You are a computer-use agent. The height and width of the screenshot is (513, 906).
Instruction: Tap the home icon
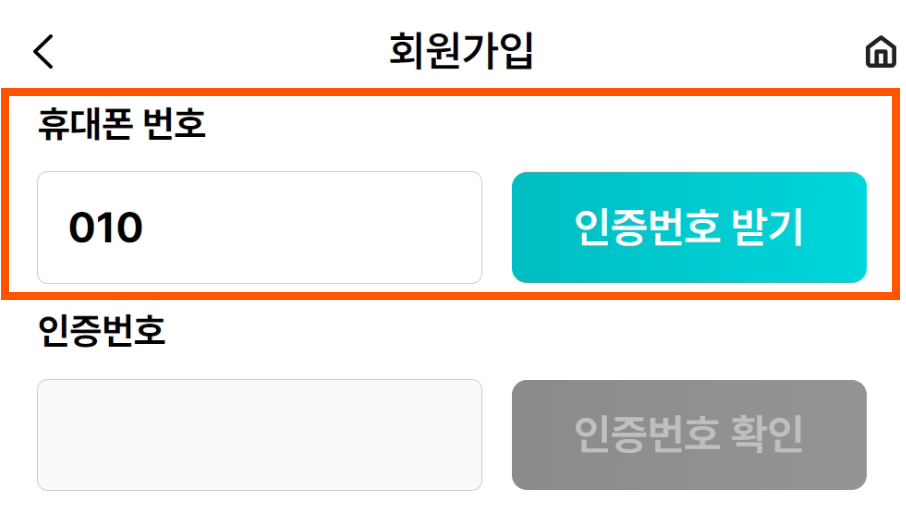click(x=880, y=52)
